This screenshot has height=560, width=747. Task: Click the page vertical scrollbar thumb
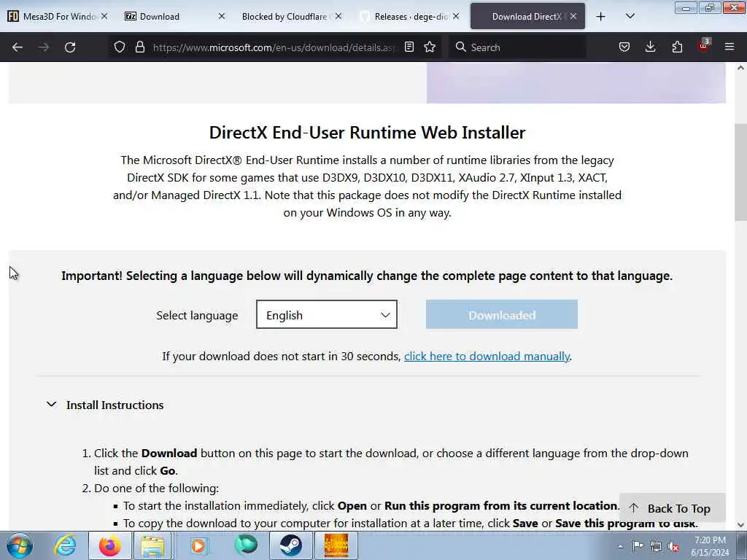741,171
